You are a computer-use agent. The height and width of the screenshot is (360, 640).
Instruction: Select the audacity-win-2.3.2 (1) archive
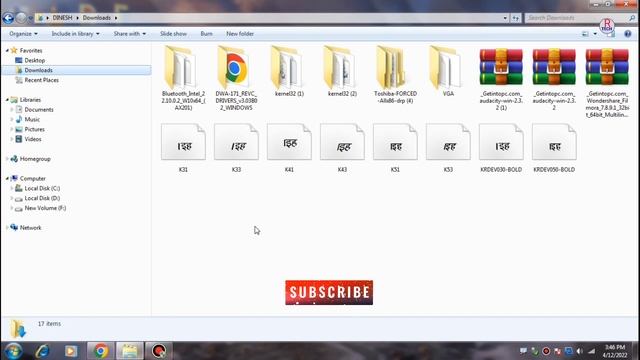(x=501, y=79)
